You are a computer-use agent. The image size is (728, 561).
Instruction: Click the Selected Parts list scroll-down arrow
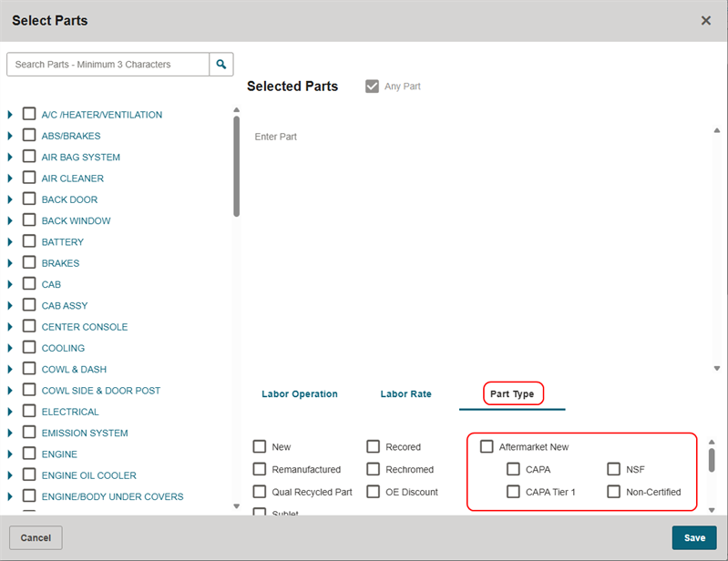click(717, 369)
